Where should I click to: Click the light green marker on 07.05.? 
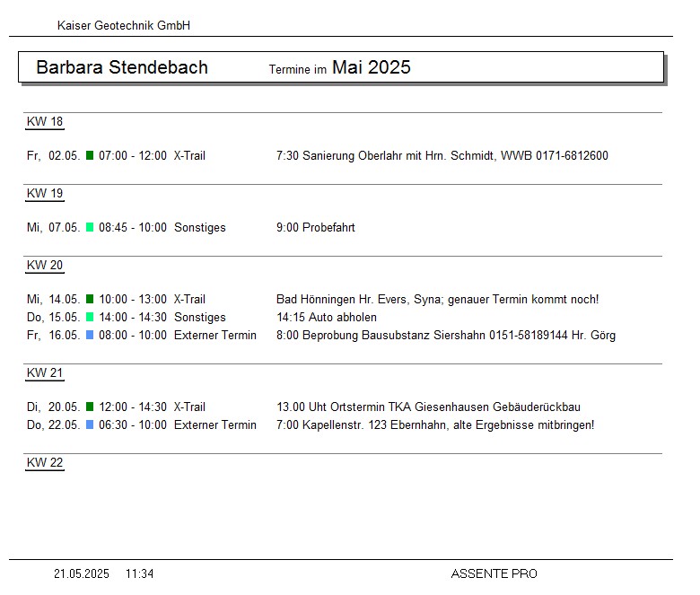click(x=90, y=228)
